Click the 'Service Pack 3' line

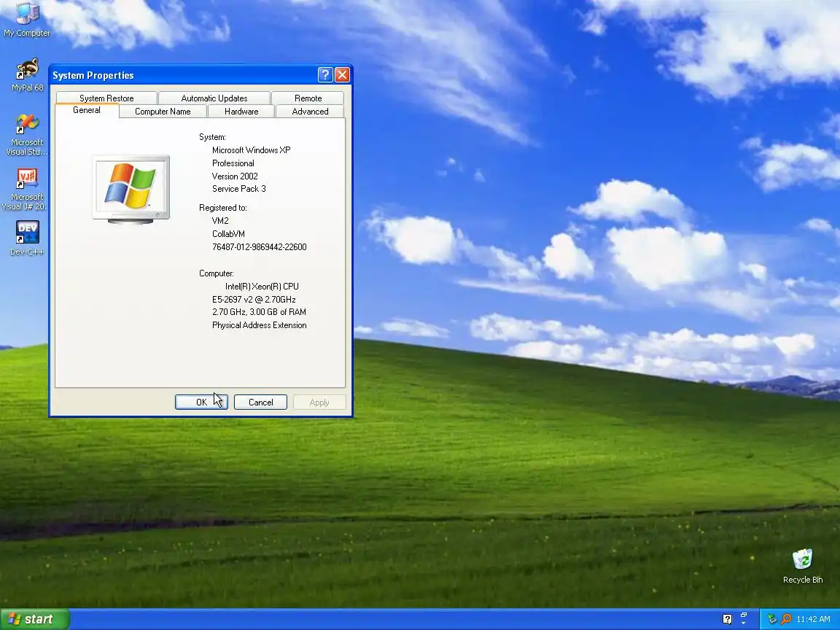pos(239,189)
